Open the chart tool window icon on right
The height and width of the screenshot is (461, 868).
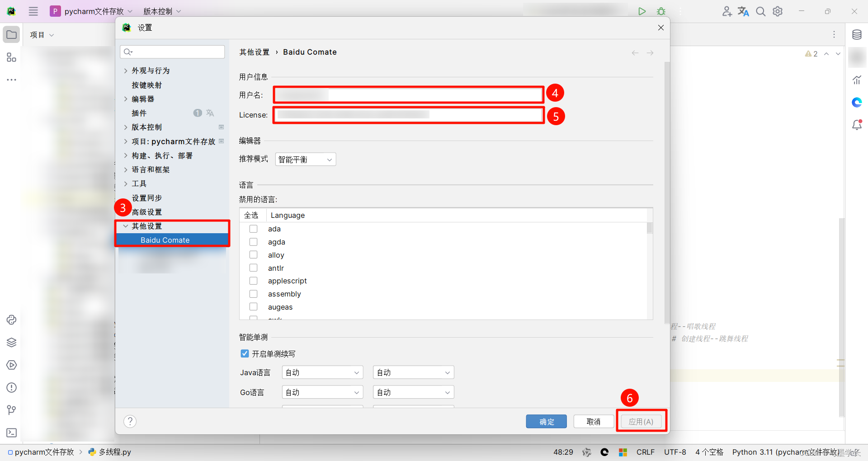(857, 80)
